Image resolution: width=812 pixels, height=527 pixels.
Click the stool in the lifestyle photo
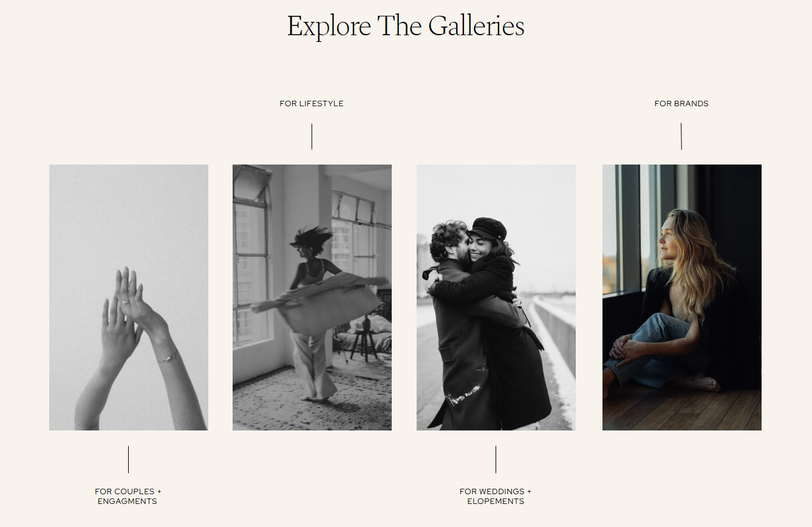pos(363,343)
